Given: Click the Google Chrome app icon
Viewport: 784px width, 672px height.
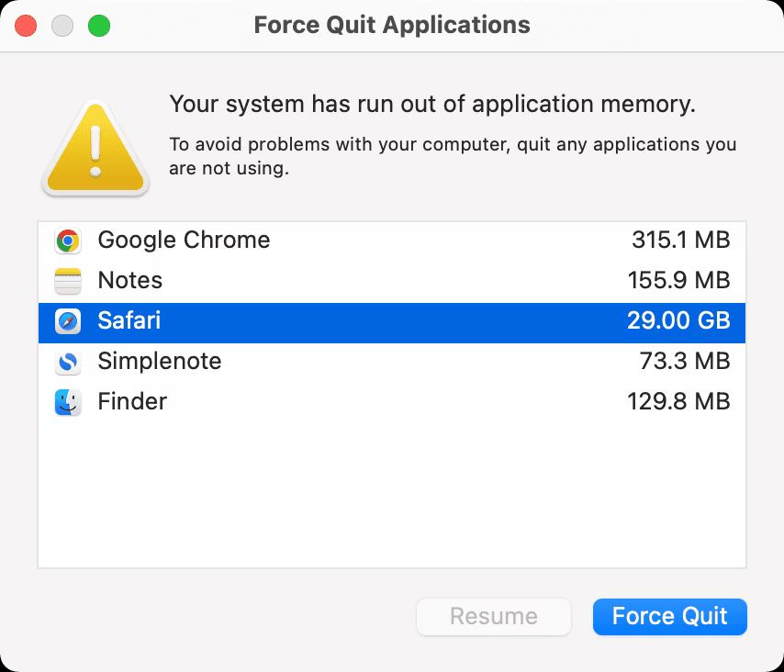Looking at the screenshot, I should [x=67, y=241].
